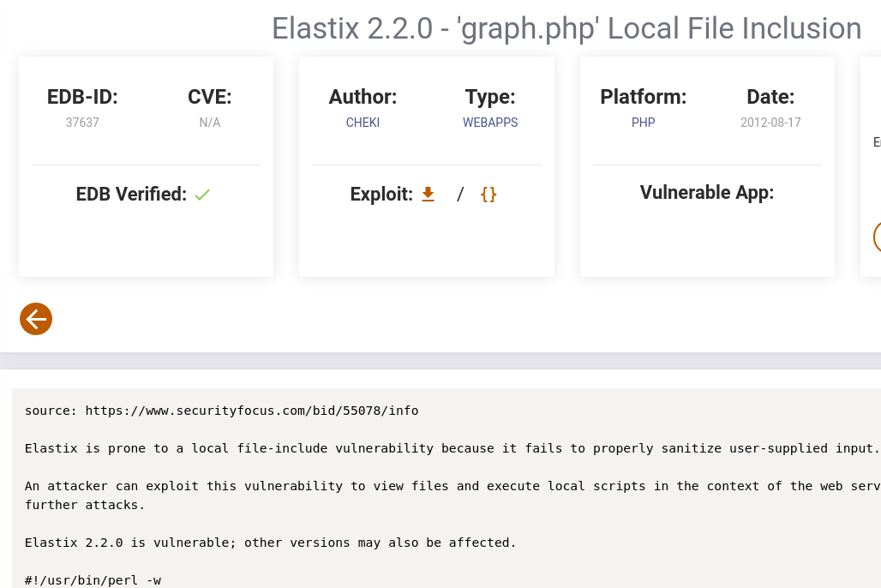Click the Author heading
Image resolution: width=881 pixels, height=588 pixels.
[363, 97]
